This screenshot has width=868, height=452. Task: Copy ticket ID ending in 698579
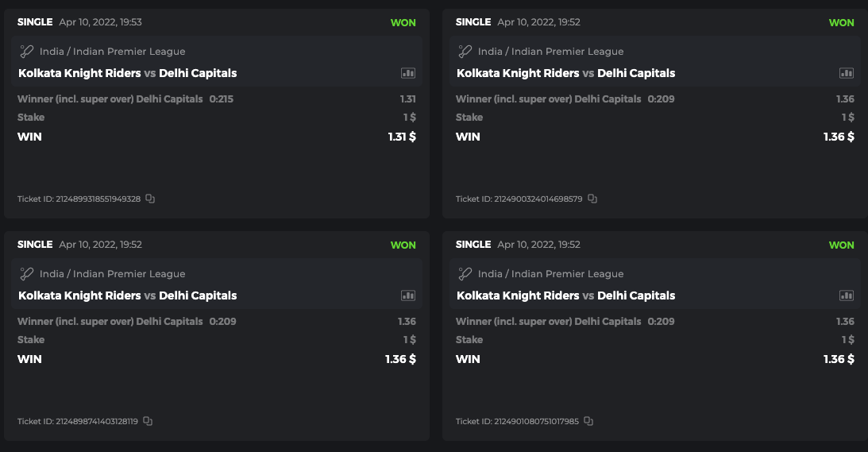[x=592, y=199]
